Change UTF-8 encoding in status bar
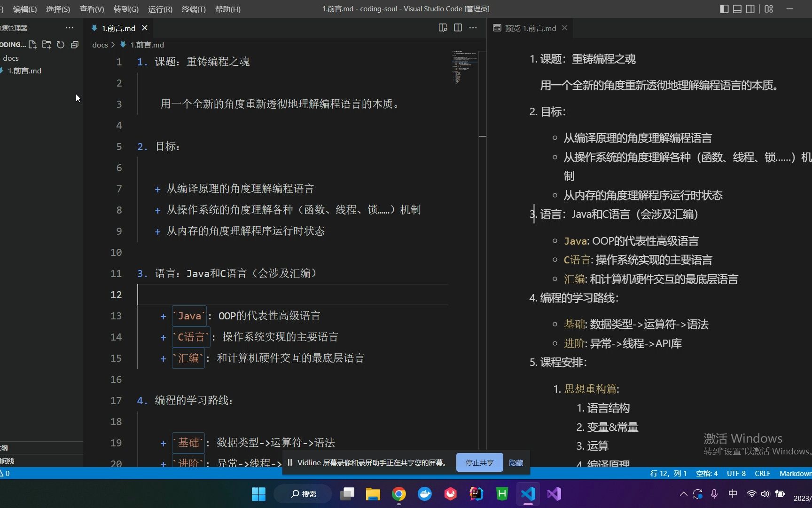 click(x=736, y=474)
